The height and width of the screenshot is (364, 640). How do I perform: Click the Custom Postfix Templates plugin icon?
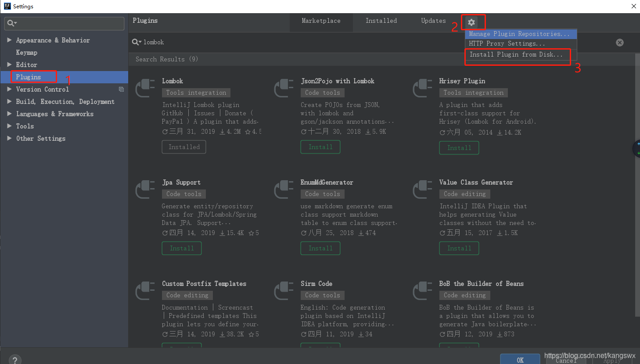[x=145, y=291]
